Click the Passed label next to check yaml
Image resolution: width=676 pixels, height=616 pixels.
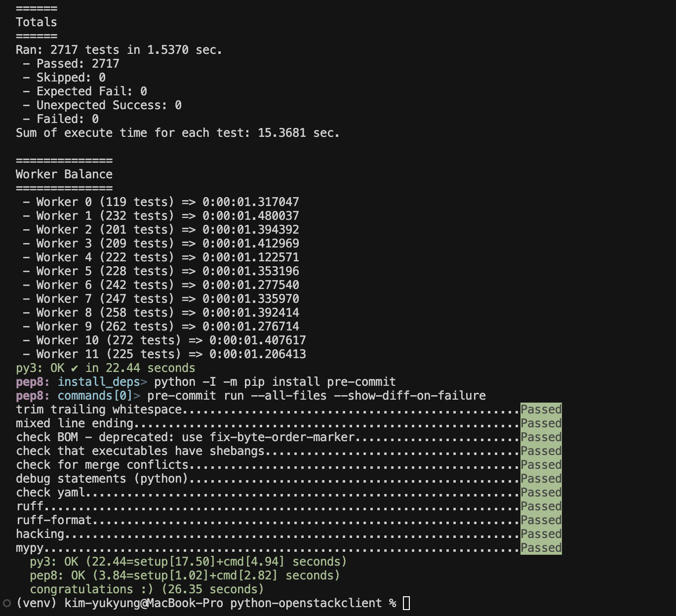(x=540, y=492)
